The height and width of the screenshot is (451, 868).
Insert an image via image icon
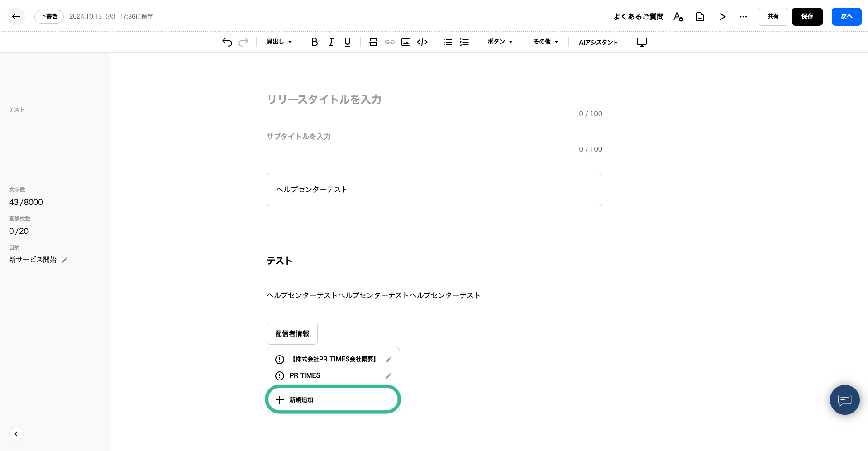pyautogui.click(x=406, y=42)
